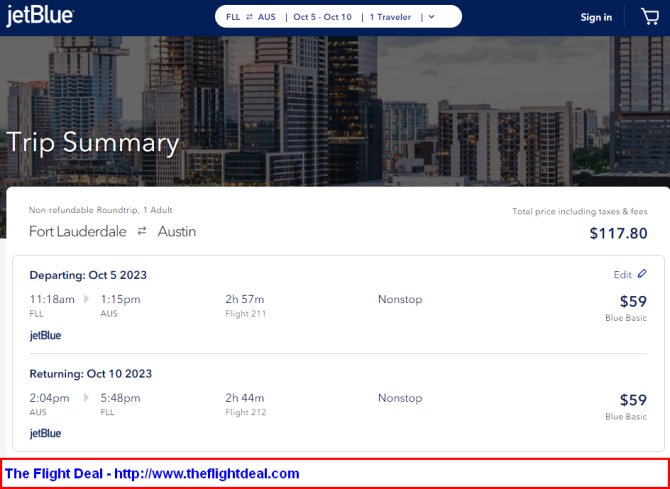Click the arrows between Fort Lauderdale and Austin

point(142,231)
